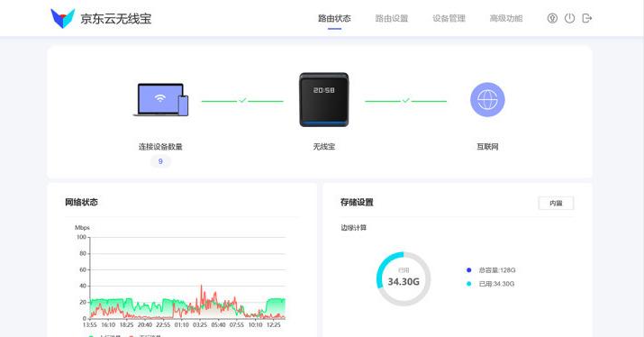Click the 网络状态 section heading
This screenshot has height=337, width=644.
(81, 202)
